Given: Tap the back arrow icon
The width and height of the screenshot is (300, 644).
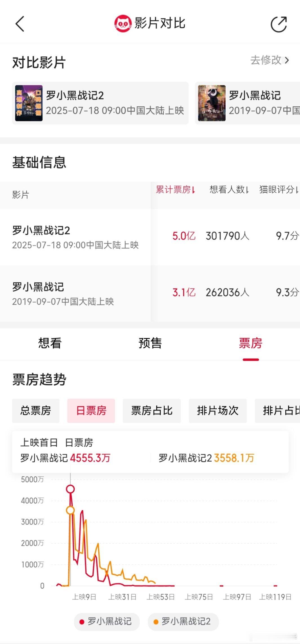Looking at the screenshot, I should [20, 24].
